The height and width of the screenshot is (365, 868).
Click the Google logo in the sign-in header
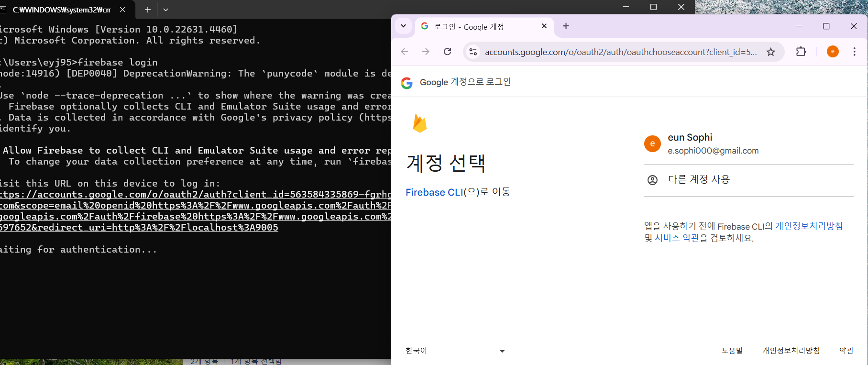[407, 83]
